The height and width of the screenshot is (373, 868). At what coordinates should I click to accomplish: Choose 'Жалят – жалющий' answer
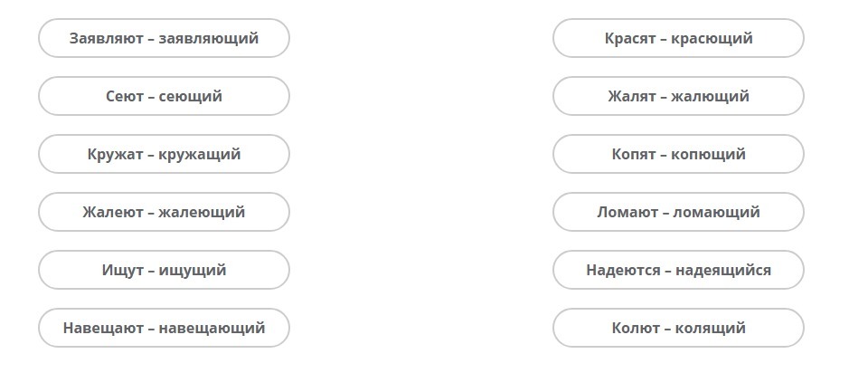pos(678,96)
